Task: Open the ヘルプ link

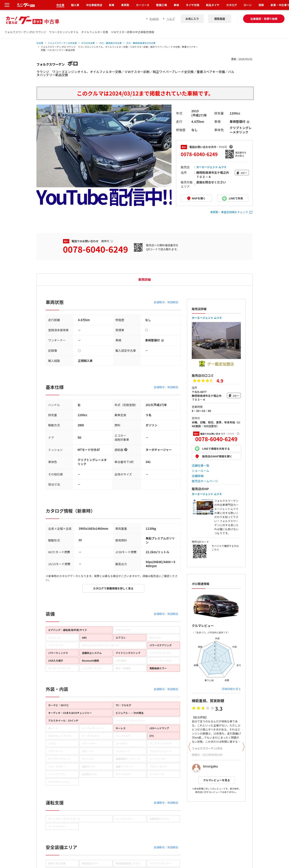Action: (x=171, y=19)
